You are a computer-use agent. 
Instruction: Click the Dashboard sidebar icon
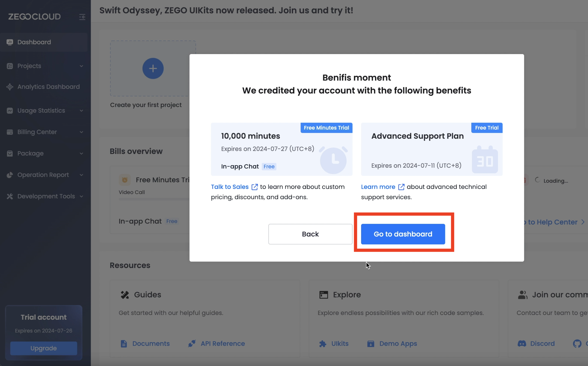10,42
